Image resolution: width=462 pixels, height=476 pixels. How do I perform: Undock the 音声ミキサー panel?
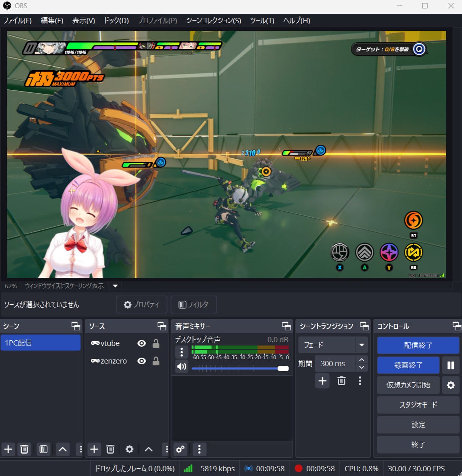(x=286, y=326)
